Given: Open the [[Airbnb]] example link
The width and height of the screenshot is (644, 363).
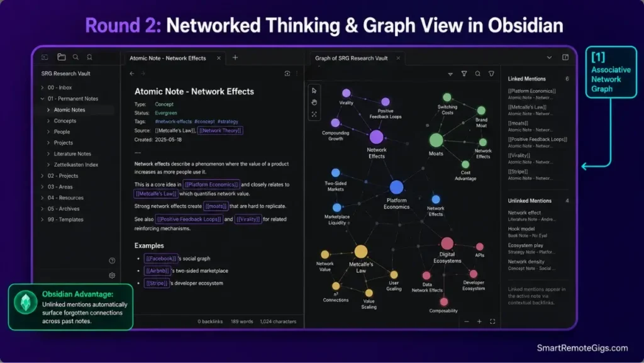Looking at the screenshot, I should pyautogui.click(x=157, y=271).
